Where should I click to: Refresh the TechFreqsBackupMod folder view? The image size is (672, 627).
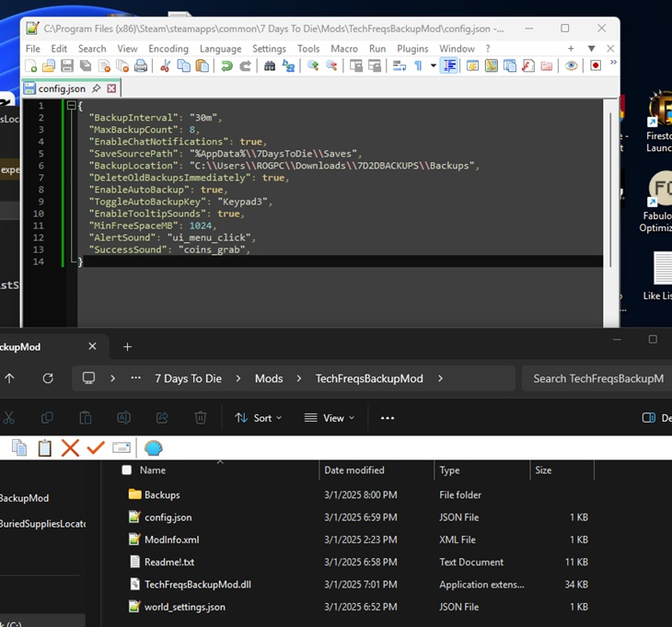tap(48, 378)
